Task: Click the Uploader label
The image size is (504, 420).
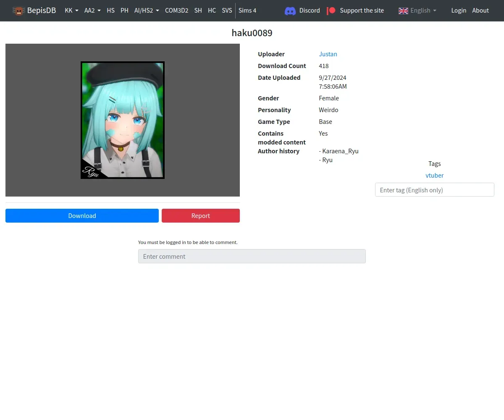Action: [271, 54]
